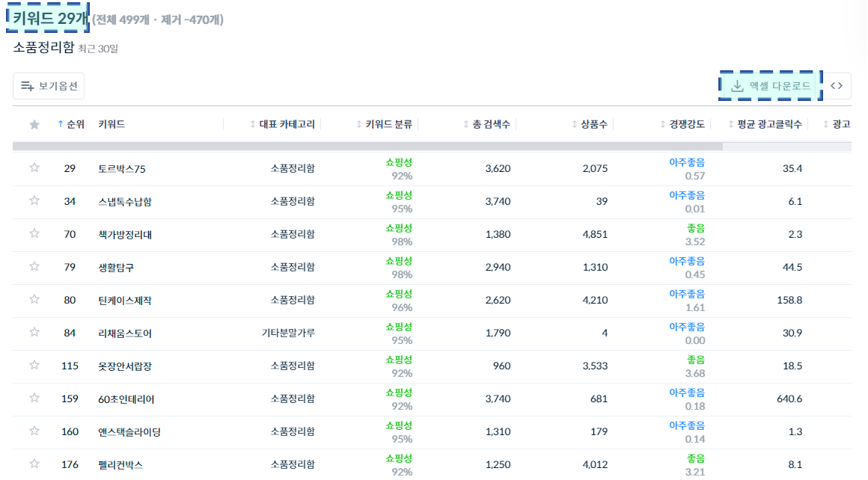This screenshot has width=868, height=480.
Task: Download the Excel file via 엑셀 다운로드
Action: click(771, 86)
